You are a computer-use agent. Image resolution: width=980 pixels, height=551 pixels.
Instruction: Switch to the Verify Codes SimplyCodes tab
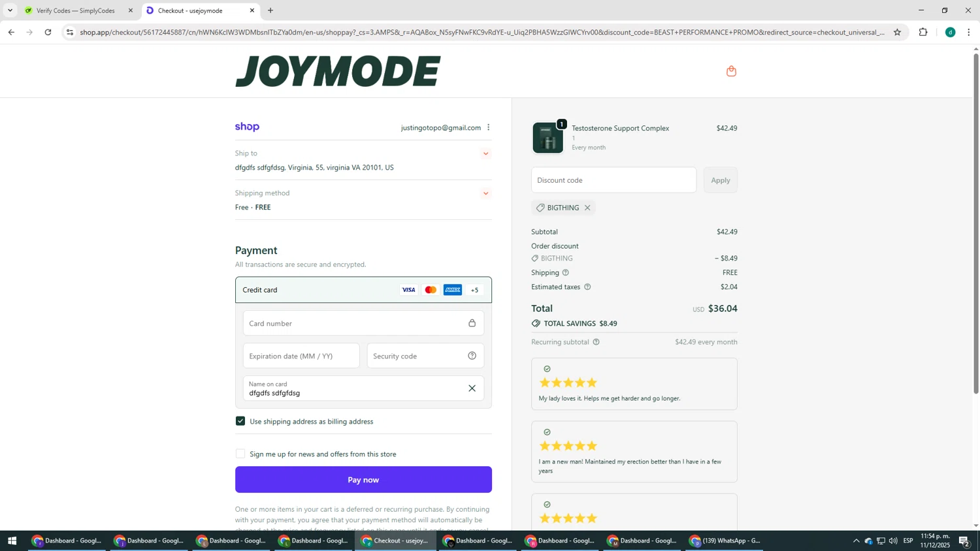[x=78, y=10]
